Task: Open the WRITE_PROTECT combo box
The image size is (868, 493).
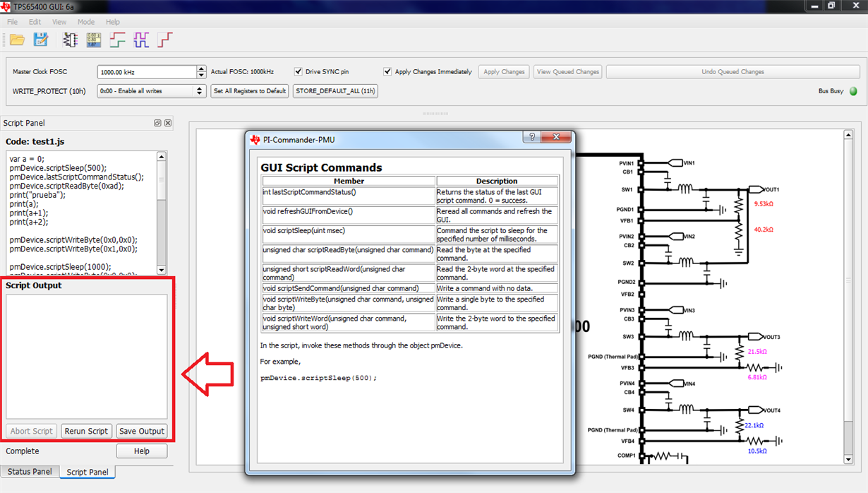Action: pyautogui.click(x=151, y=91)
